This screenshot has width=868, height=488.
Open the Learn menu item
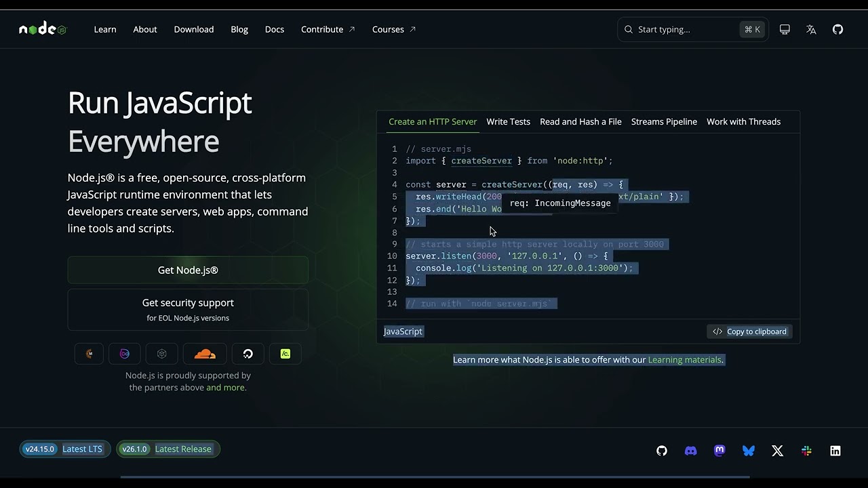point(105,29)
